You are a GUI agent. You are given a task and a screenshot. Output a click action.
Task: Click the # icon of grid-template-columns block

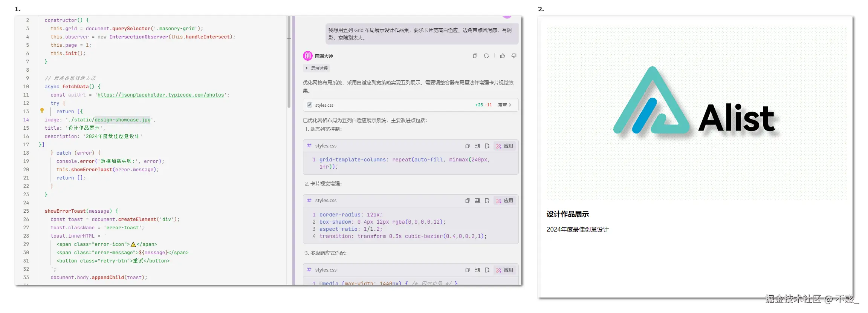point(309,146)
